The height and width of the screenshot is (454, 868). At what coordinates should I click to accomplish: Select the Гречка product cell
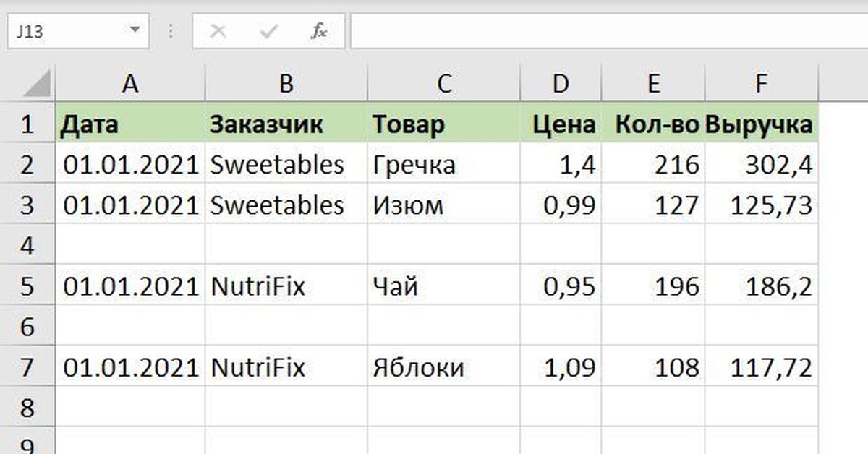click(443, 166)
